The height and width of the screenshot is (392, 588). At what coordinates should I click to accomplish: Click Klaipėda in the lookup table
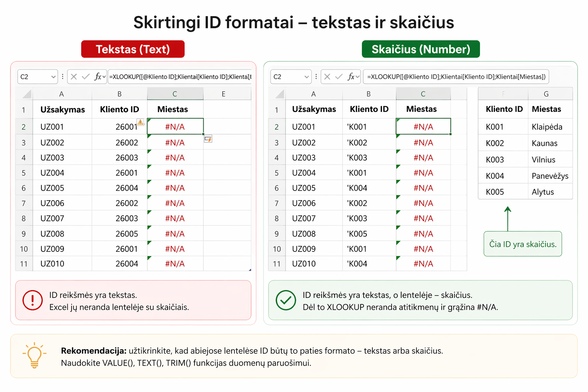[x=550, y=127]
